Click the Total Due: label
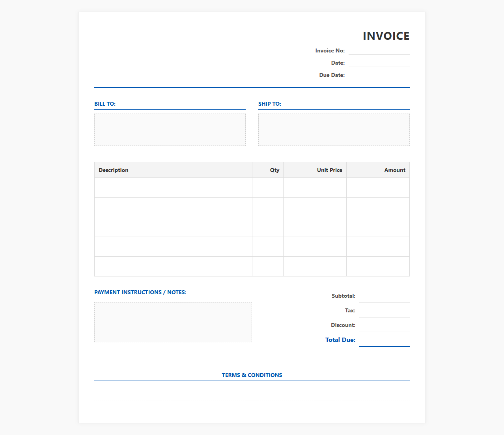 (340, 340)
